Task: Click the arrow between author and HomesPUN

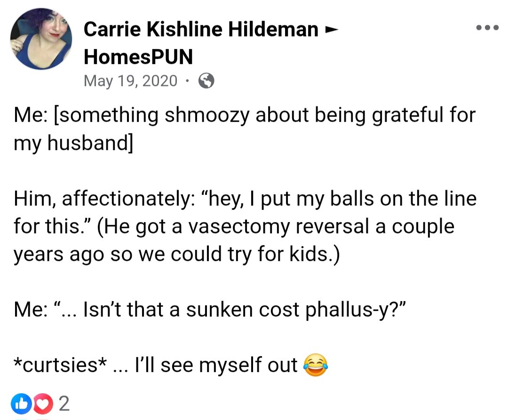Action: point(331,30)
